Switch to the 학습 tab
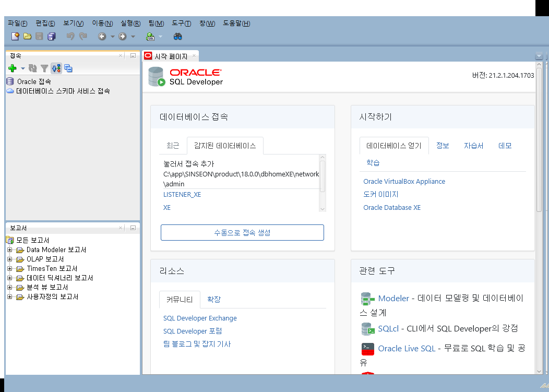 tap(373, 162)
